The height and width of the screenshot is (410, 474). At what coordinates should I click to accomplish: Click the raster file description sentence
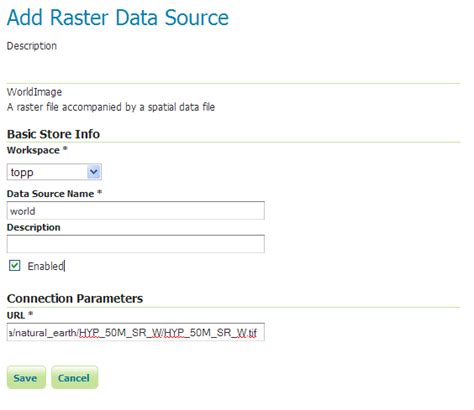pyautogui.click(x=111, y=107)
